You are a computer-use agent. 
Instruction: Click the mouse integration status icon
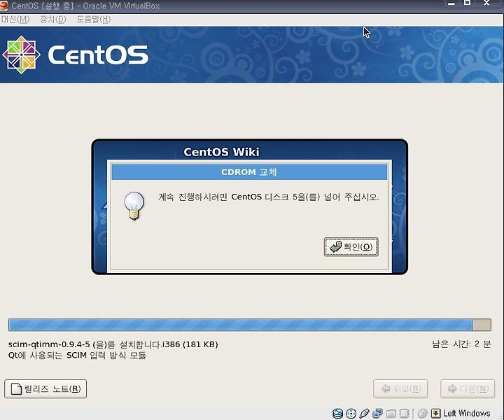click(x=422, y=413)
